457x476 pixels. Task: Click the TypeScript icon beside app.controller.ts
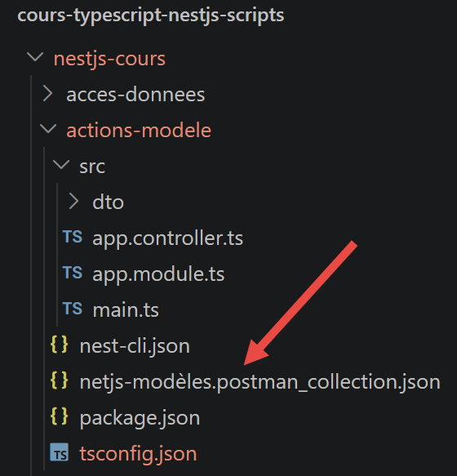click(73, 237)
